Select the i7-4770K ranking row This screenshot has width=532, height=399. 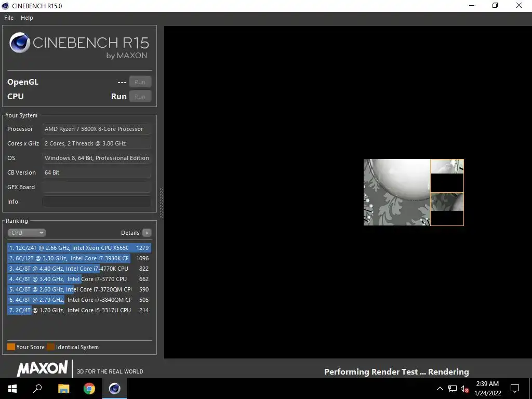(79, 269)
